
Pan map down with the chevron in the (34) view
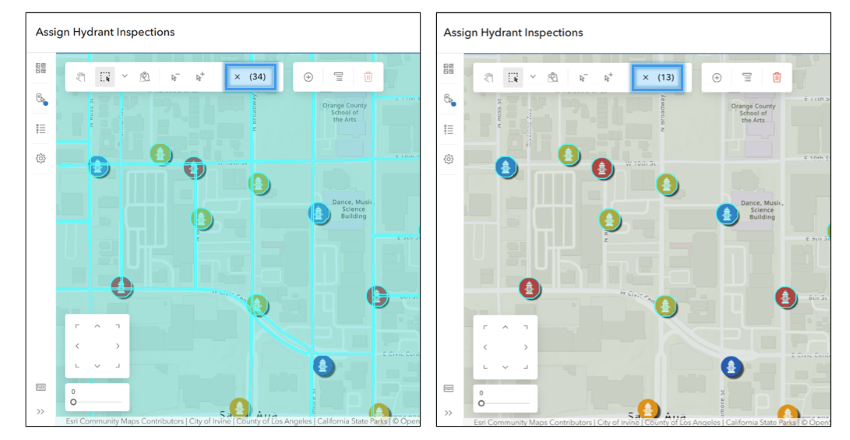pyautogui.click(x=97, y=366)
